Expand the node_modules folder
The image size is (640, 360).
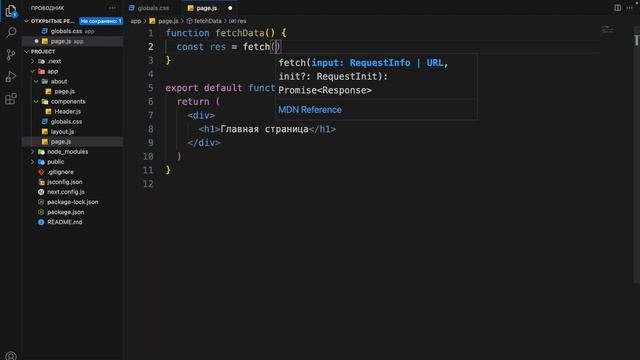click(32, 152)
